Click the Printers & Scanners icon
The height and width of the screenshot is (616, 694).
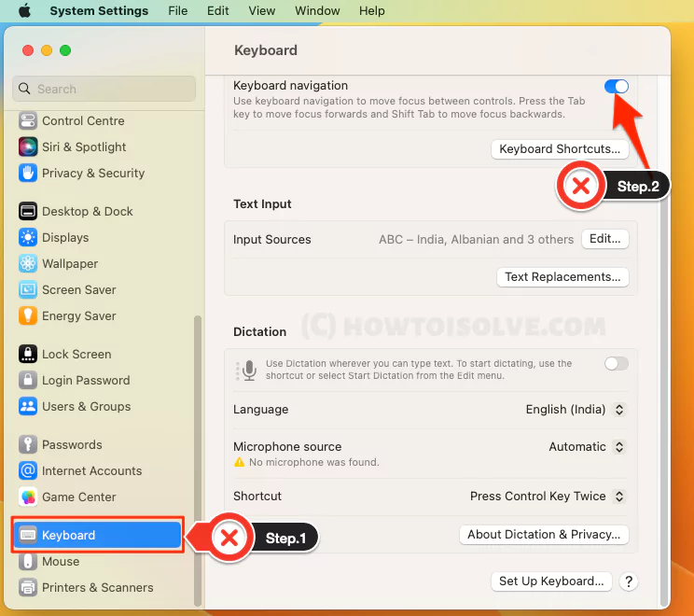coord(28,587)
